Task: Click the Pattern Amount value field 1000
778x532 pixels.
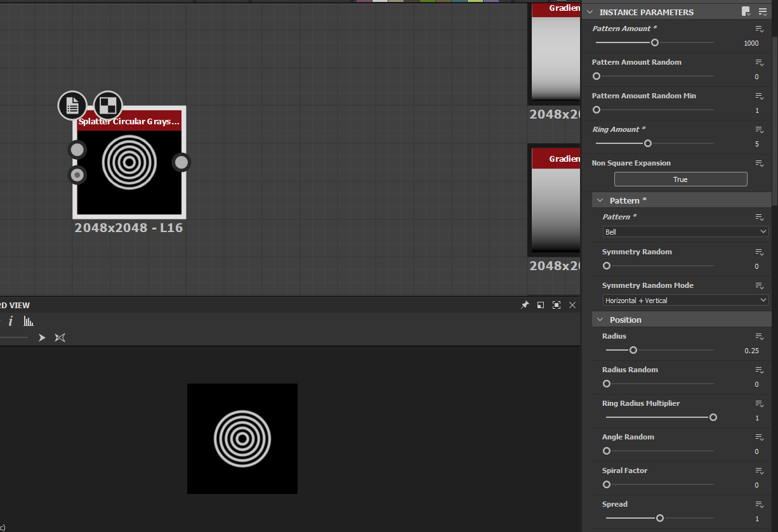Action: click(751, 43)
